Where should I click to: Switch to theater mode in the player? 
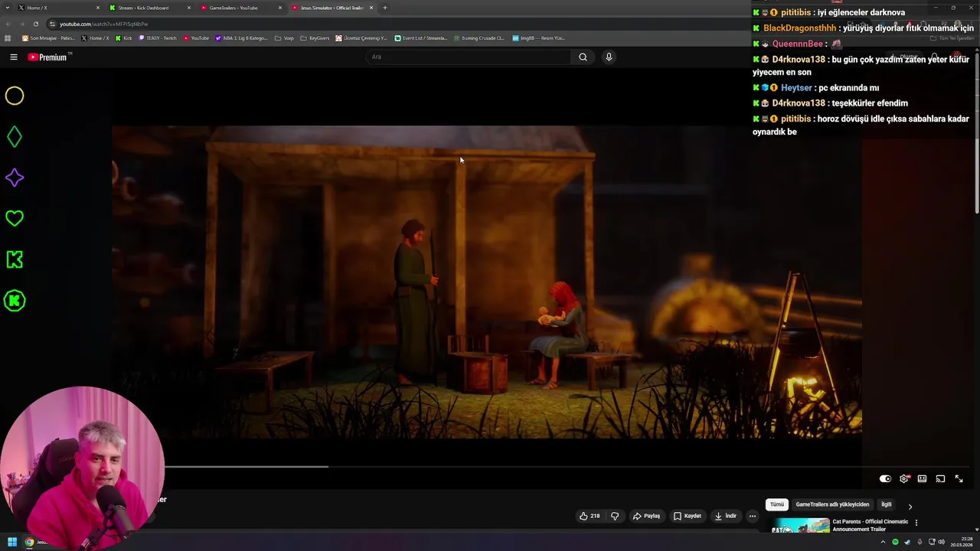pyautogui.click(x=922, y=479)
